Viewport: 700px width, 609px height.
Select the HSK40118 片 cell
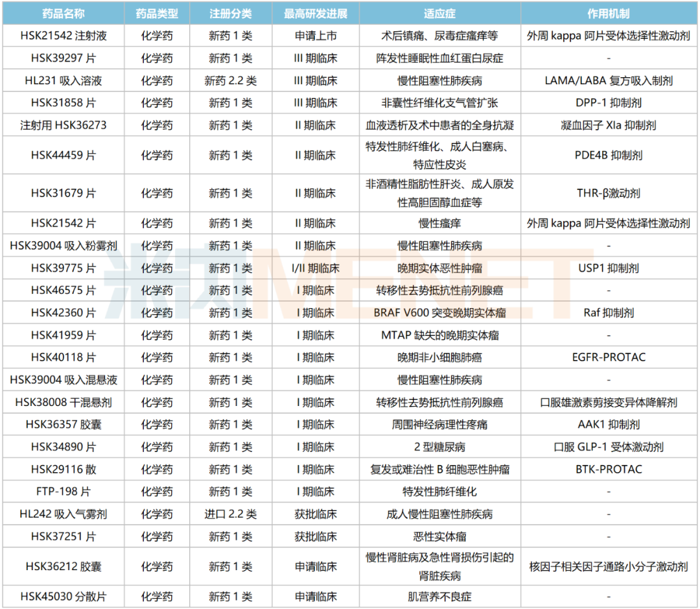click(x=64, y=357)
